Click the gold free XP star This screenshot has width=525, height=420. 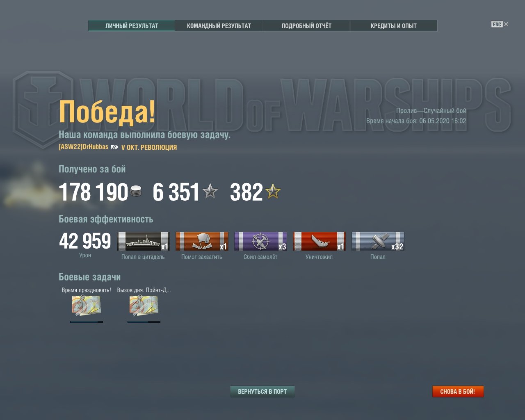click(x=273, y=191)
